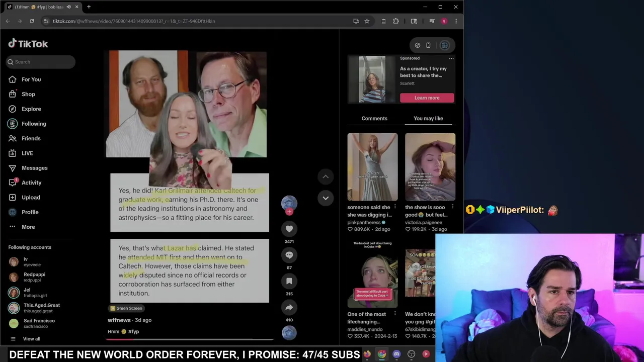The image size is (644, 362).
Task: Switch to the You may like tab
Action: click(428, 118)
